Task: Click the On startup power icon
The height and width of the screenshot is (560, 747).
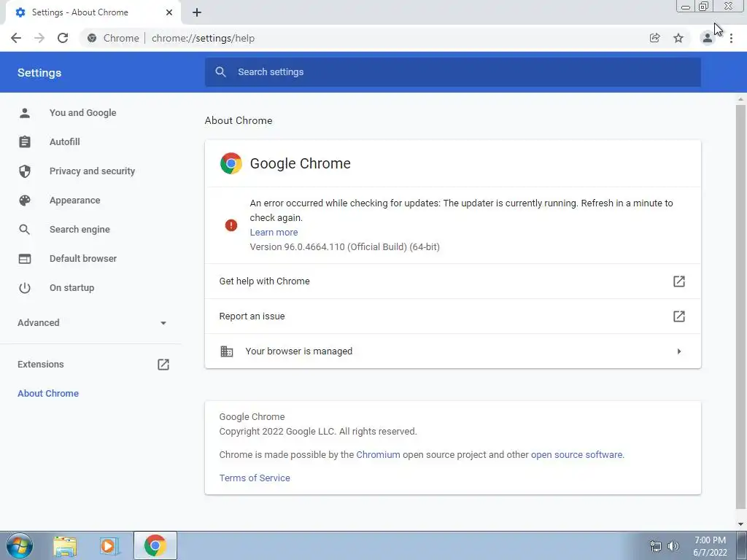Action: [x=25, y=287]
